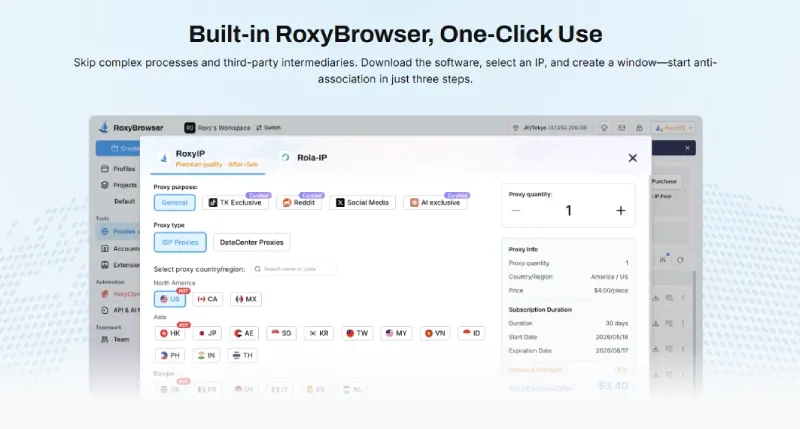Dismiss the dark banner with X
800x429 pixels.
click(x=687, y=148)
